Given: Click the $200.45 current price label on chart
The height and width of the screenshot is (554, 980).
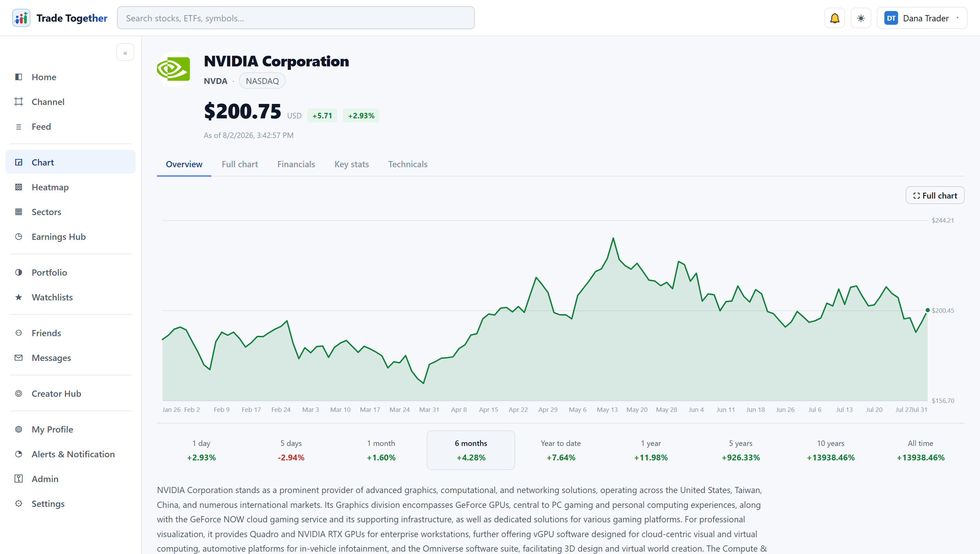Looking at the screenshot, I should [x=943, y=310].
